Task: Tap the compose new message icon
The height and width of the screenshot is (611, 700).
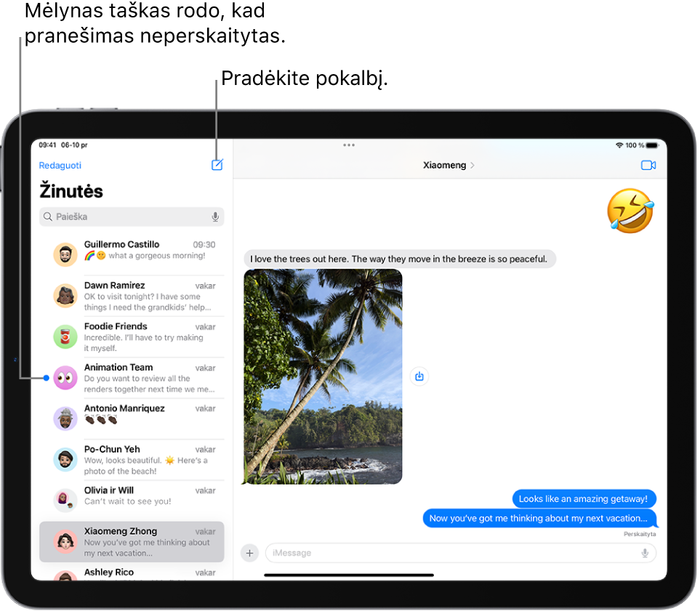Action: (x=217, y=165)
